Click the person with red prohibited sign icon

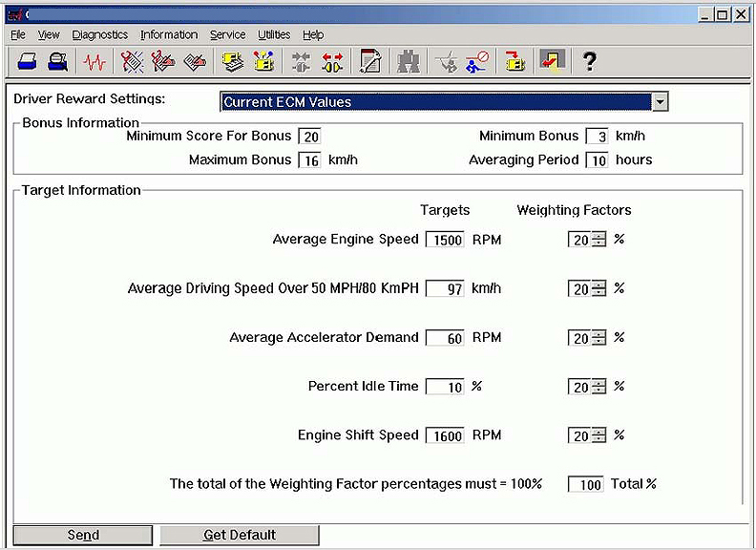477,62
